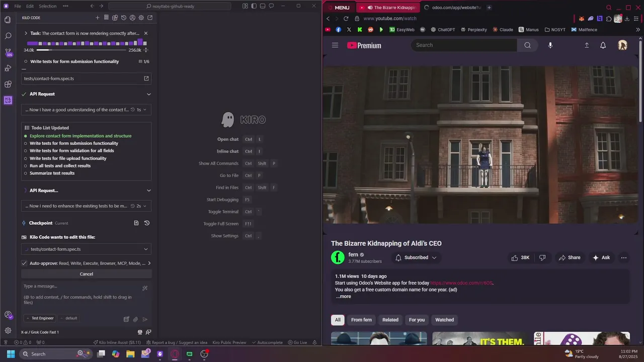Open the Selection menu

click(x=48, y=6)
